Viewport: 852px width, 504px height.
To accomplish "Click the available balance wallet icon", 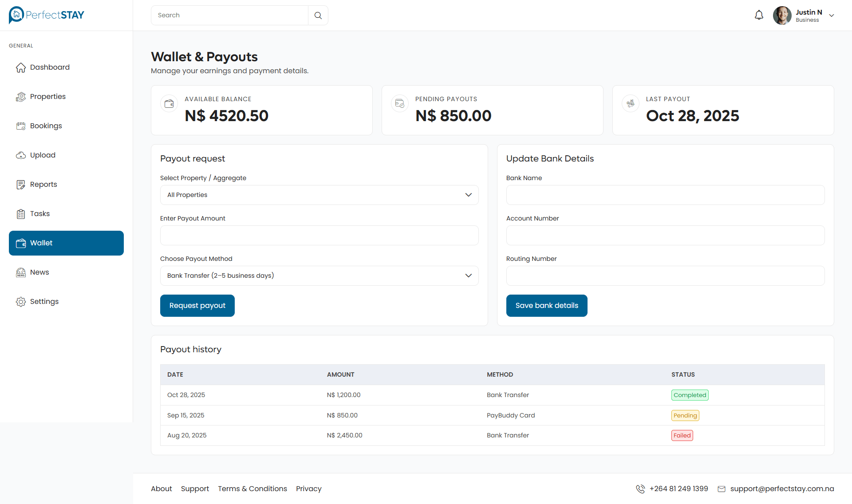I will point(169,103).
